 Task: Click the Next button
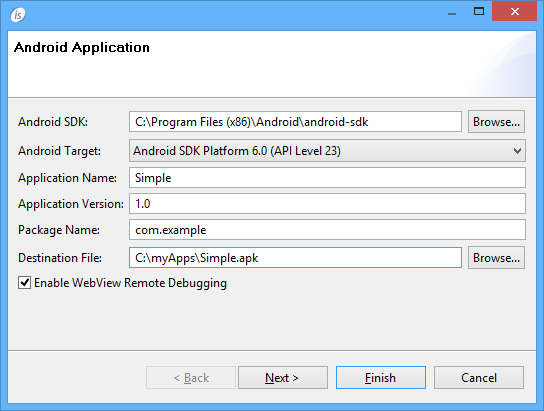click(x=283, y=377)
